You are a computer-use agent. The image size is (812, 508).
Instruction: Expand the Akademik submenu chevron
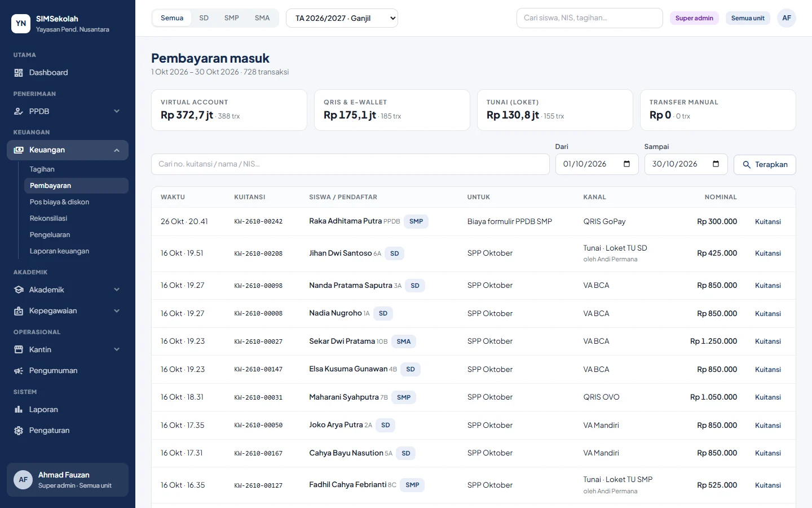(x=117, y=290)
